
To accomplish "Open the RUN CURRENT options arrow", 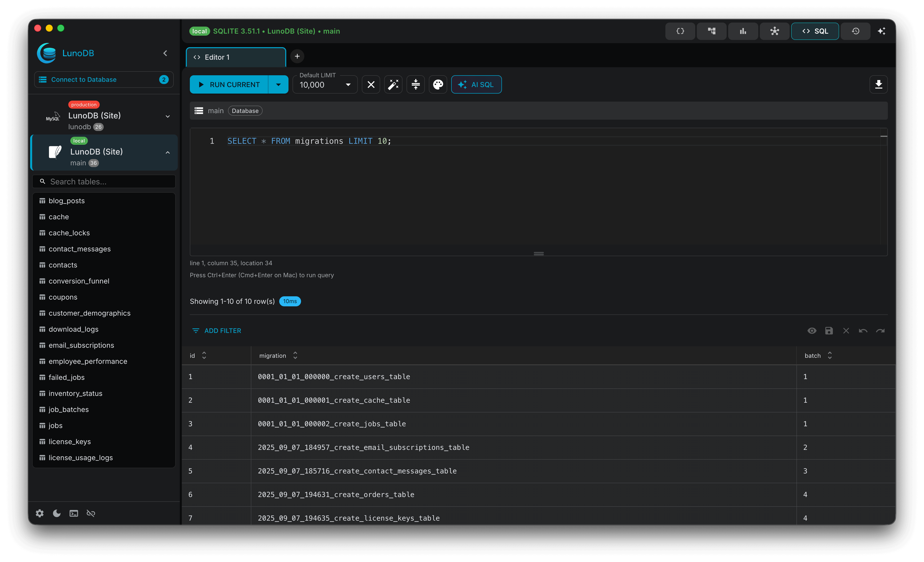I will 278,84.
